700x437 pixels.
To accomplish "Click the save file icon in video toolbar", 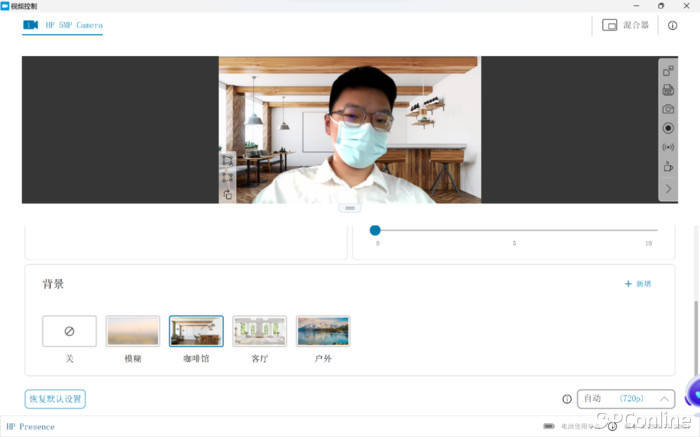I will 668,90.
